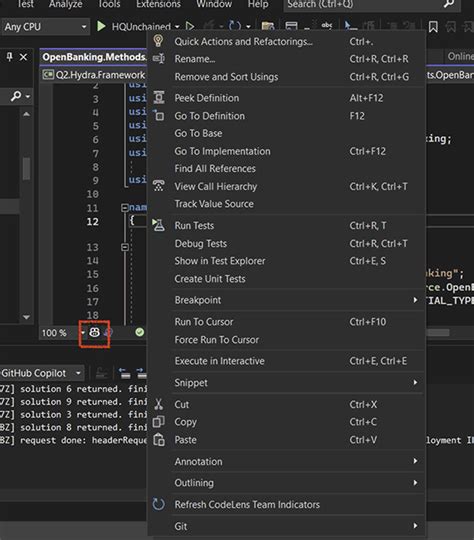Image resolution: width=474 pixels, height=540 pixels.
Task: Collapse the code block at line 13
Action: (124, 247)
